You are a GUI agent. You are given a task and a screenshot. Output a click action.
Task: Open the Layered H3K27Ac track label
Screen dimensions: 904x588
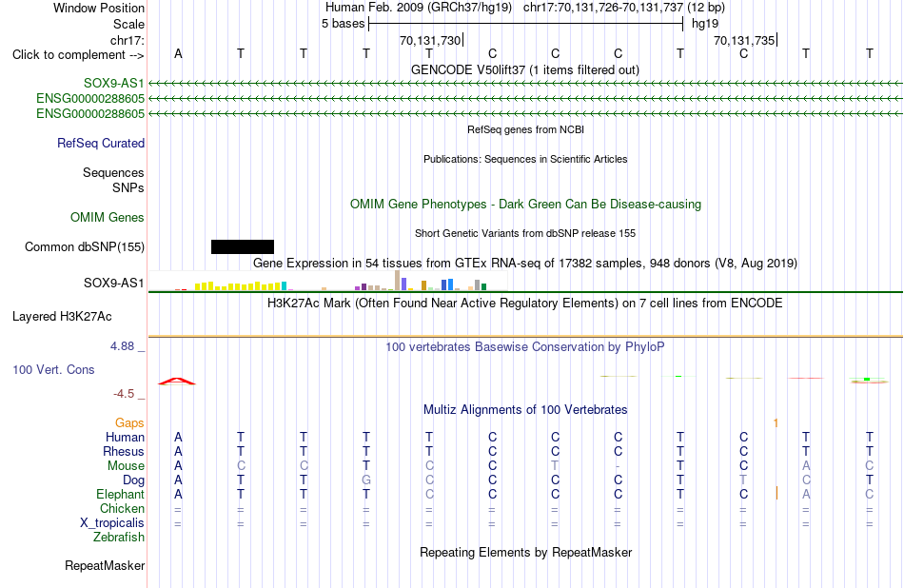(x=62, y=317)
